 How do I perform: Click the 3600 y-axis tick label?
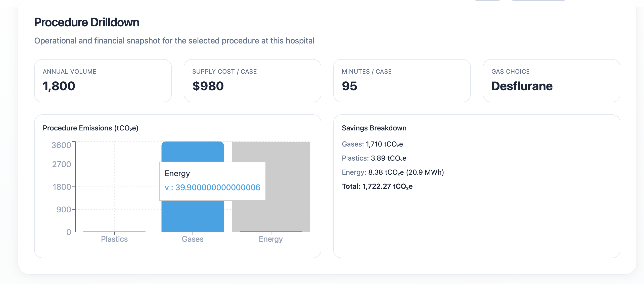click(x=61, y=145)
